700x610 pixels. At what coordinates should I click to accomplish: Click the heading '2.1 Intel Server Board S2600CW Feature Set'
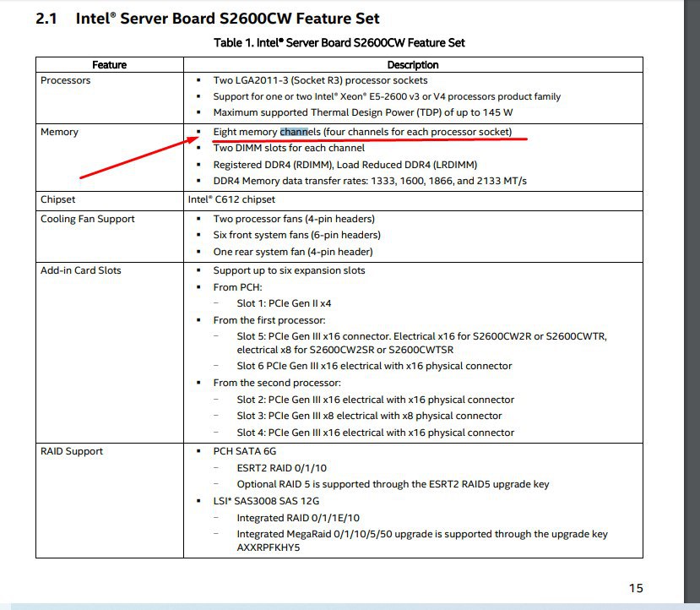[x=208, y=19]
